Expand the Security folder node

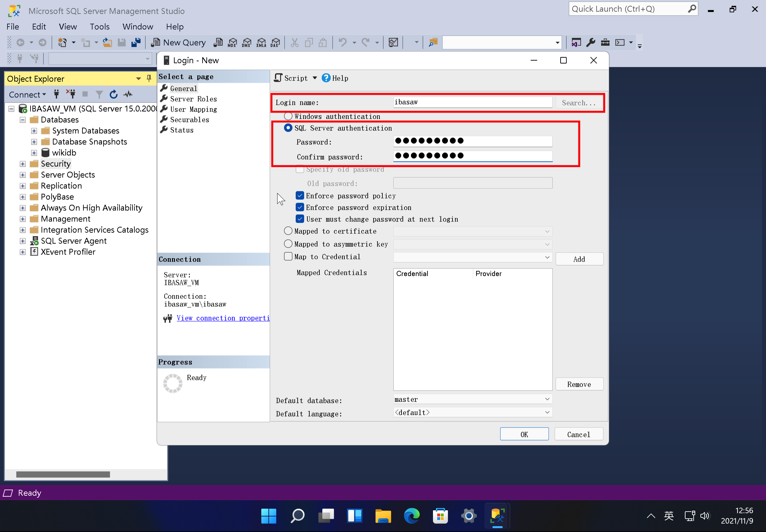click(x=23, y=164)
